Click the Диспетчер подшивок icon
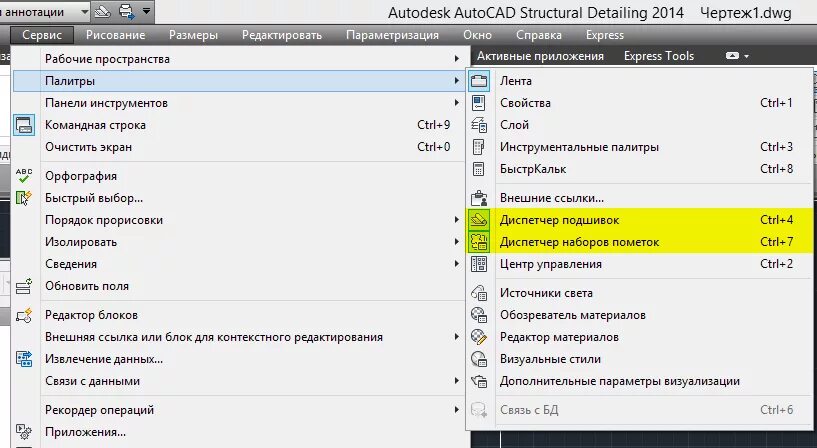The height and width of the screenshot is (448, 817). pyautogui.click(x=479, y=220)
